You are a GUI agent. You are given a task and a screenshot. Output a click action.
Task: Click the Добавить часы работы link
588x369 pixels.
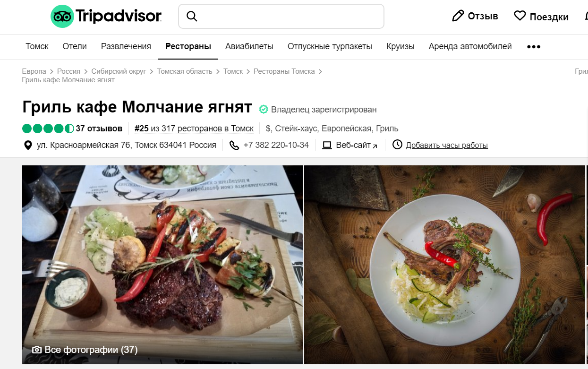click(447, 145)
